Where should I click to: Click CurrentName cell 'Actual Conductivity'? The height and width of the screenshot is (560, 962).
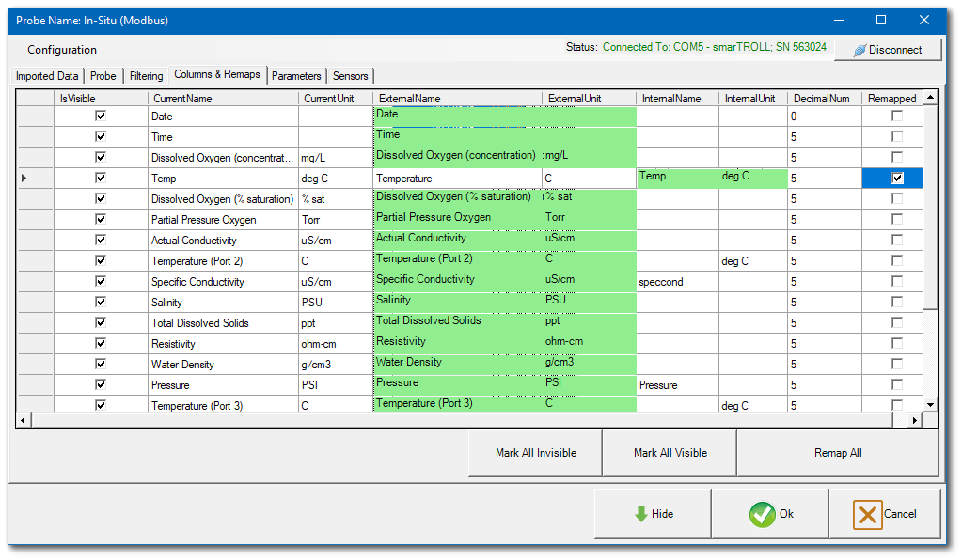[x=223, y=241]
